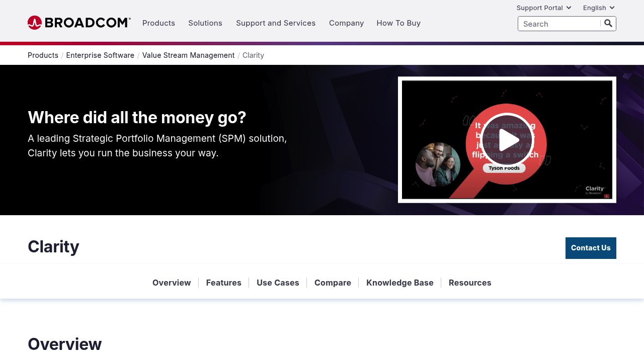This screenshot has height=362, width=644.
Task: Switch to the Use Cases tab
Action: click(278, 283)
